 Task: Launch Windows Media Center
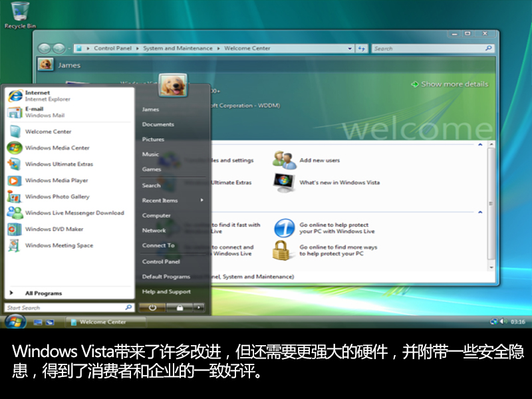[x=70, y=148]
